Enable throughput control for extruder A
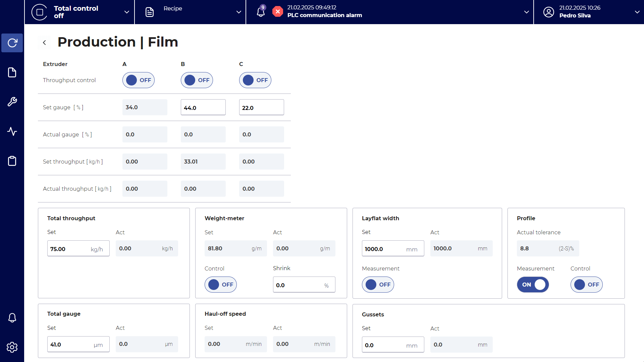 coord(138,80)
